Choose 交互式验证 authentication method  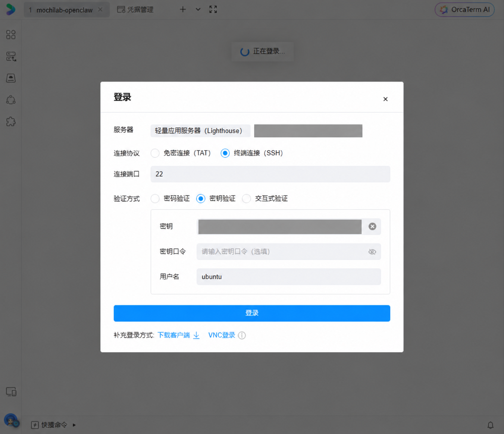tap(246, 198)
